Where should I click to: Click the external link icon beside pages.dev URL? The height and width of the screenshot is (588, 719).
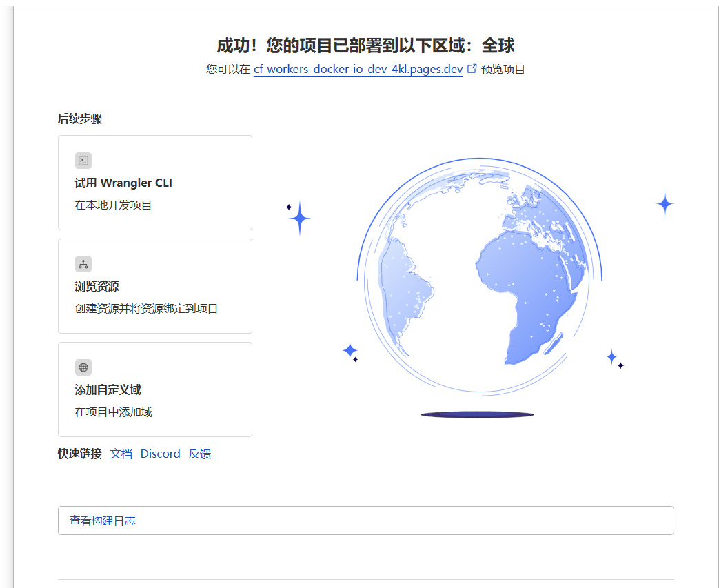(x=472, y=69)
